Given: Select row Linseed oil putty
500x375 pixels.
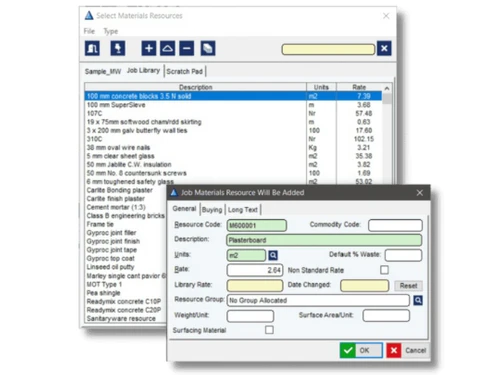Looking at the screenshot, I should pos(126,267).
